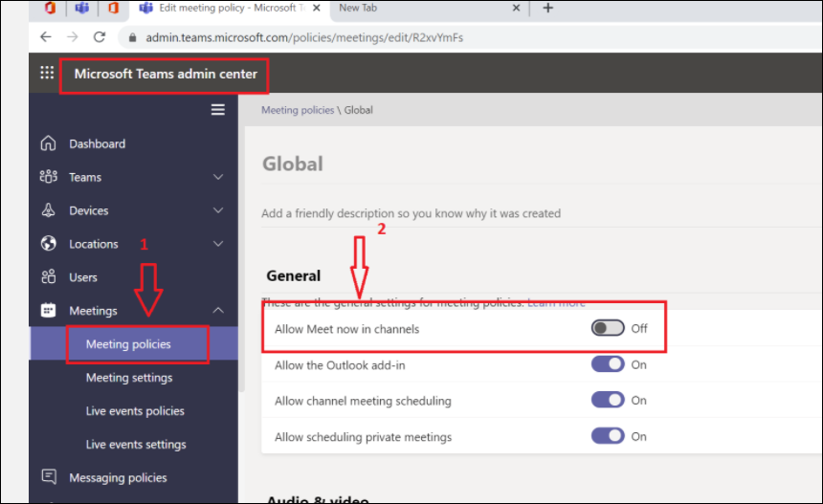Open a new browser tab with plus icon

pyautogui.click(x=548, y=8)
